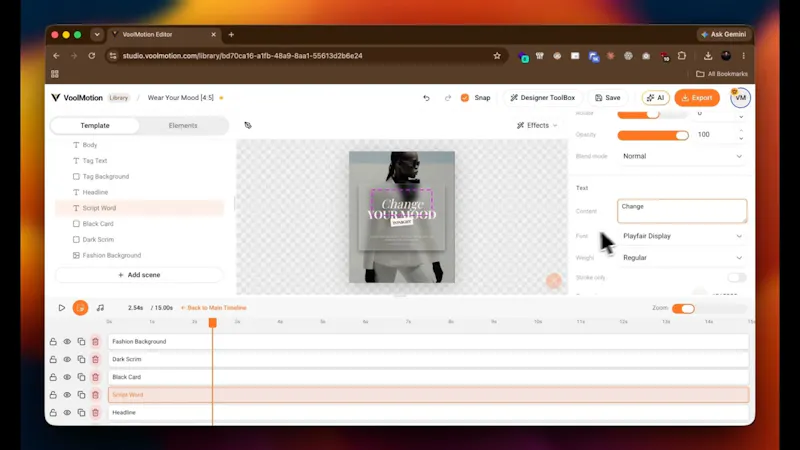Screen dimensions: 800x450
Task: Open the AI assistant button
Action: coord(656,98)
